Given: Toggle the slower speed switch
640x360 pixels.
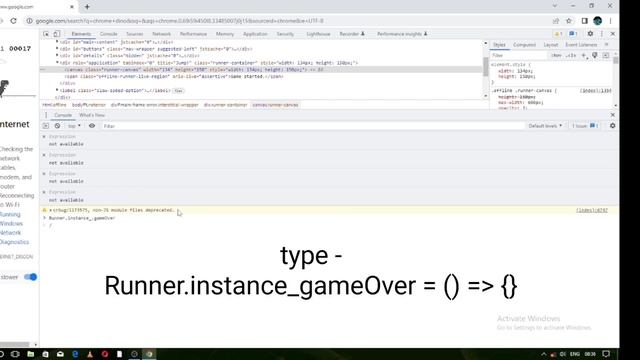Looking at the screenshot, I should pos(30,277).
